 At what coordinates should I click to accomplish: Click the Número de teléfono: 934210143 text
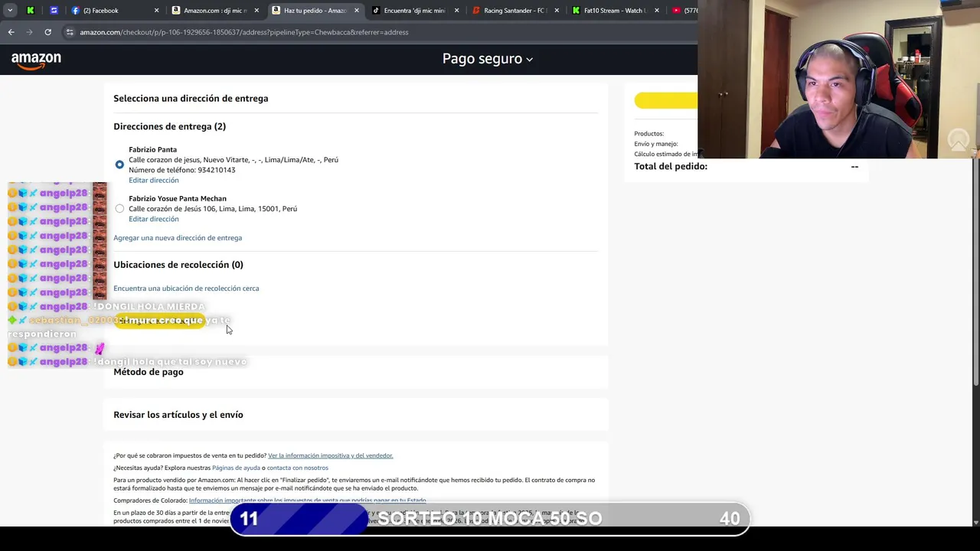(181, 170)
